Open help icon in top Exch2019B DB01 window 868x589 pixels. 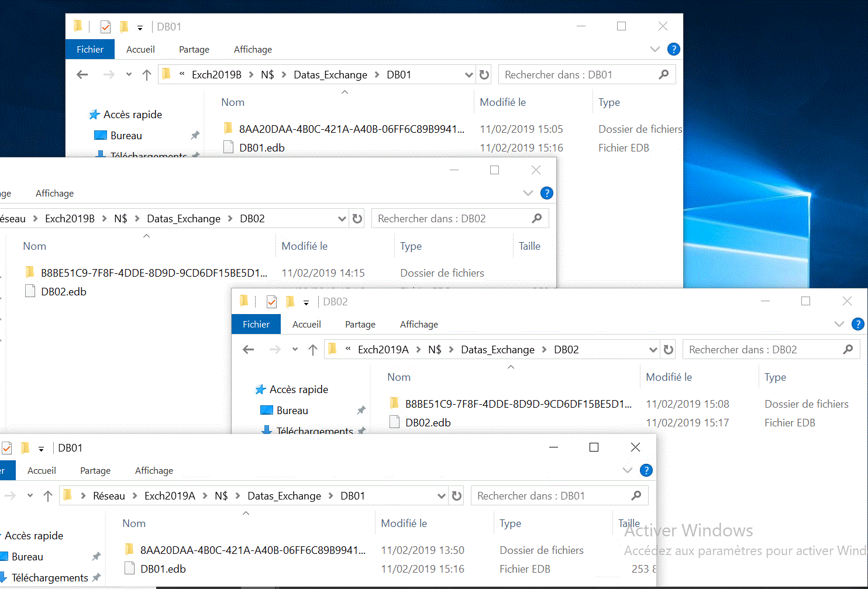674,50
